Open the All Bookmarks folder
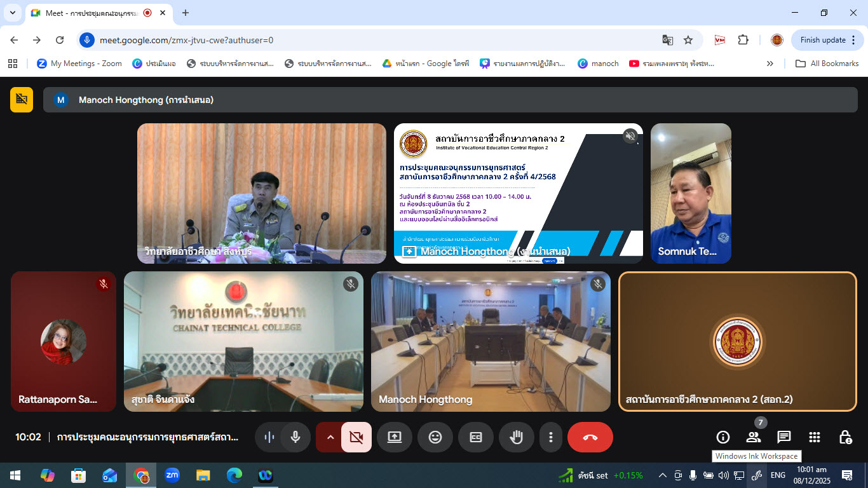The height and width of the screenshot is (488, 868). 827,64
